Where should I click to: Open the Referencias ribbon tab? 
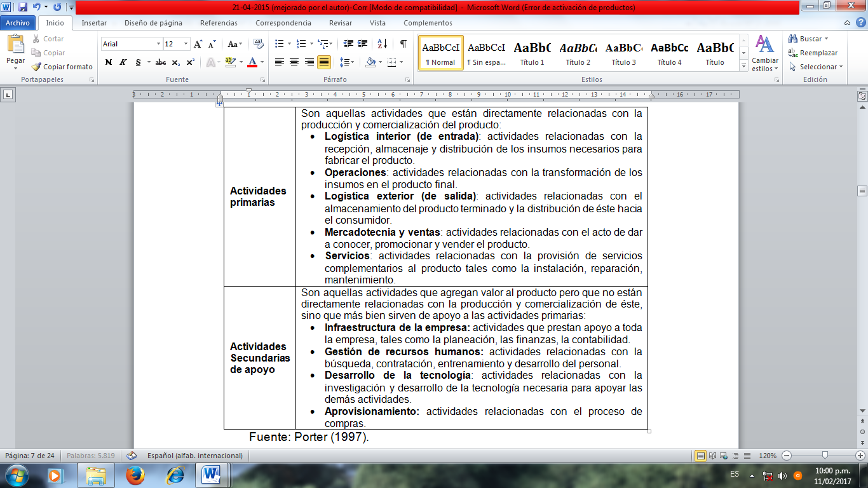point(219,23)
